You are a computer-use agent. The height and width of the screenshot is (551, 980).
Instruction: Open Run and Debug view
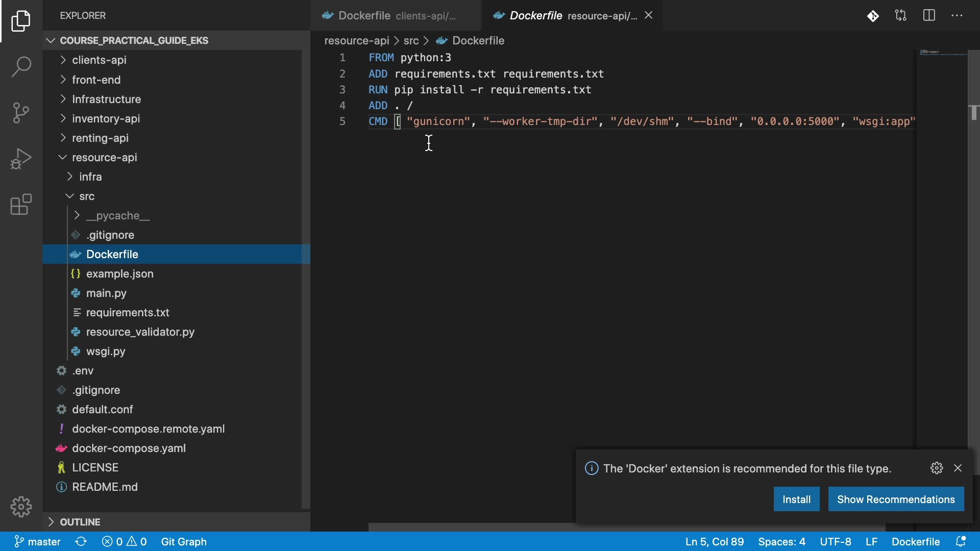21,159
